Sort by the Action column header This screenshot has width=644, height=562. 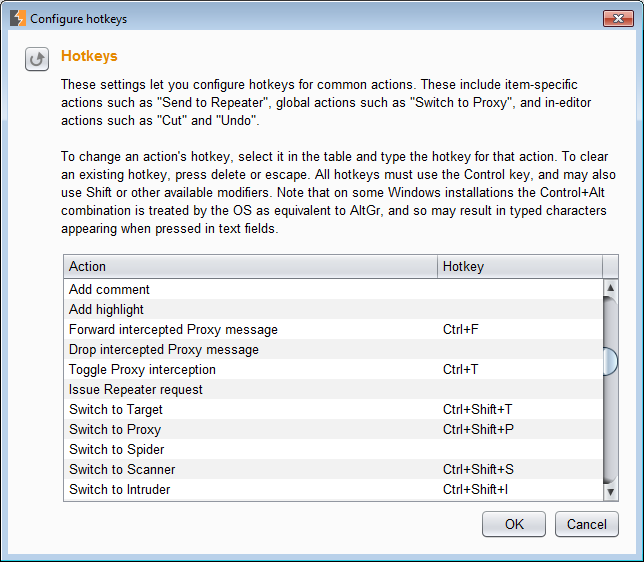point(251,267)
